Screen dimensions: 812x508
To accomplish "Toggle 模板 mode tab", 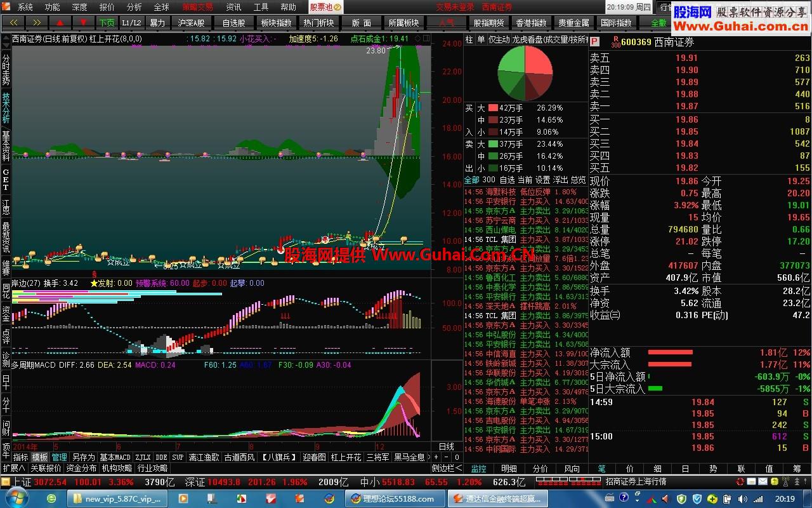I will click(x=40, y=457).
